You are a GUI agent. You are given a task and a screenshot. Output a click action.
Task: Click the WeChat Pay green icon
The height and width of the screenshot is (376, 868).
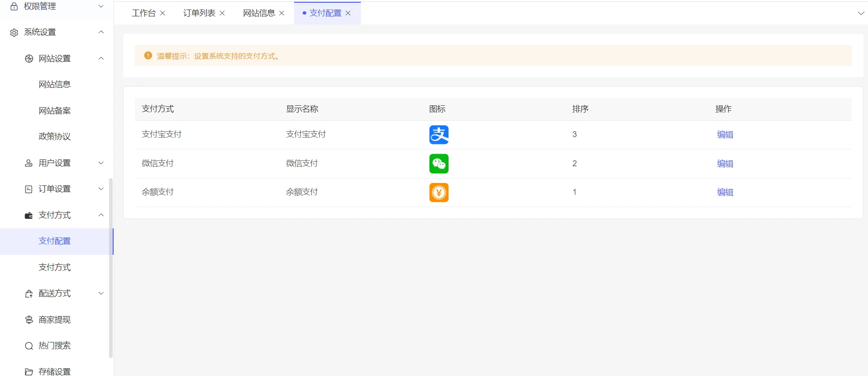(x=439, y=163)
